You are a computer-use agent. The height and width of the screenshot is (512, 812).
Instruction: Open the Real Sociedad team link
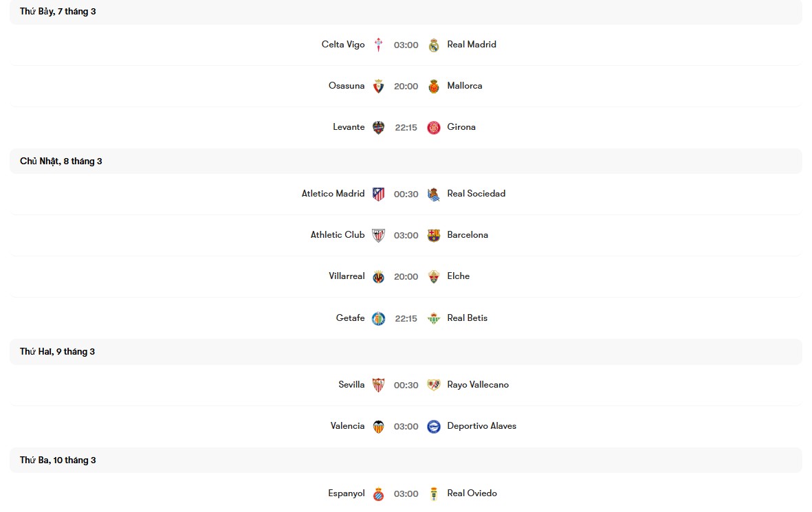(x=476, y=194)
